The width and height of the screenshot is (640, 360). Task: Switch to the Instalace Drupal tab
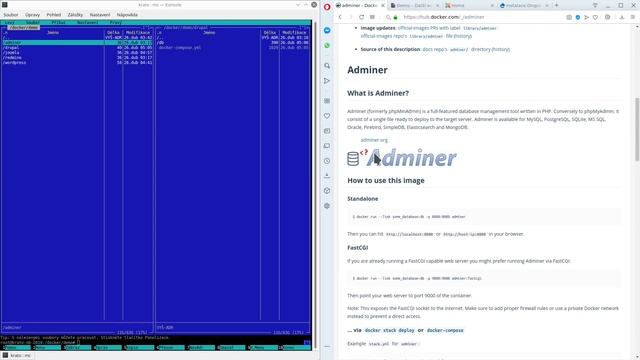(524, 6)
